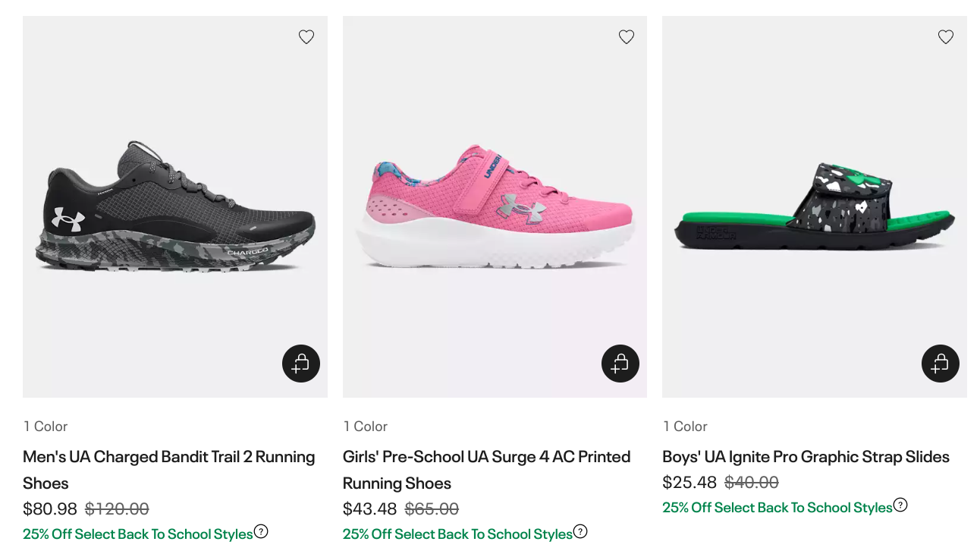Favorite the Men's Charged Bandit Trail 2 shoe

[x=306, y=37]
